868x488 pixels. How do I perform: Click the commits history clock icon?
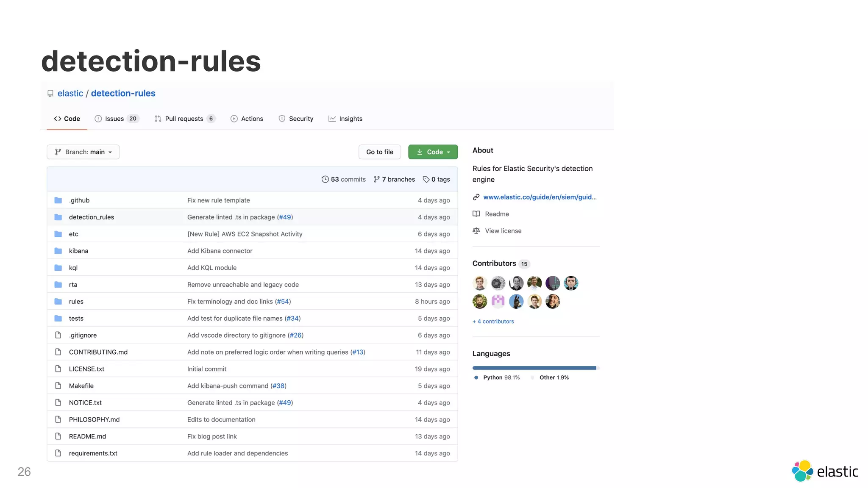pyautogui.click(x=325, y=179)
